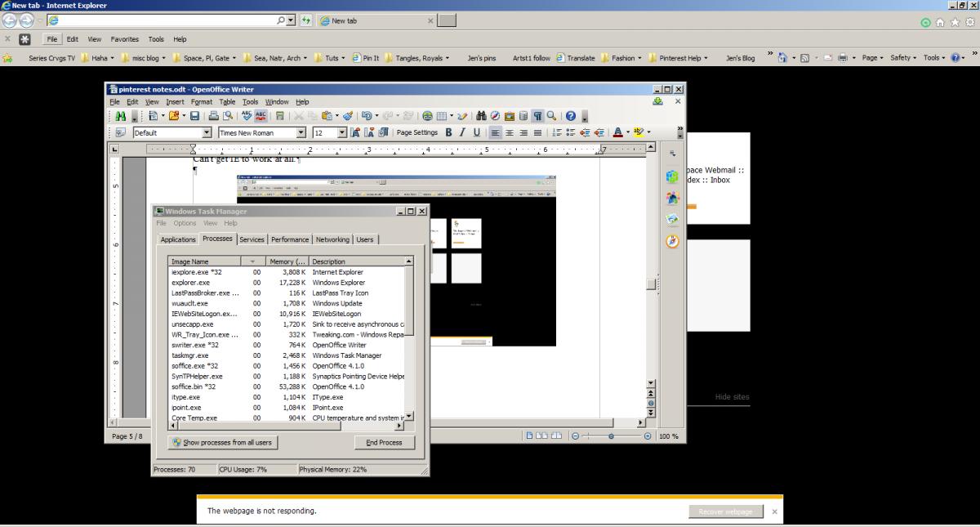Click Increase Indent icon in Writer
Viewport: 980px width, 527px height.
click(x=600, y=132)
